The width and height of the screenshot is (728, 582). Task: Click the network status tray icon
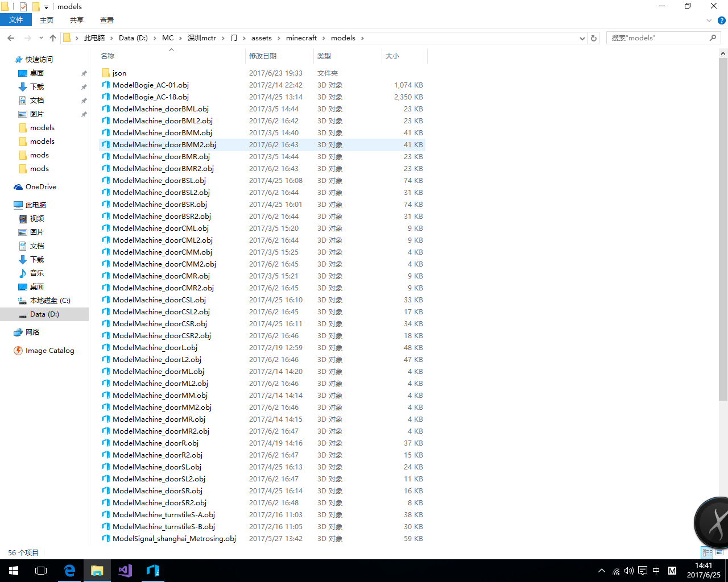coord(616,571)
